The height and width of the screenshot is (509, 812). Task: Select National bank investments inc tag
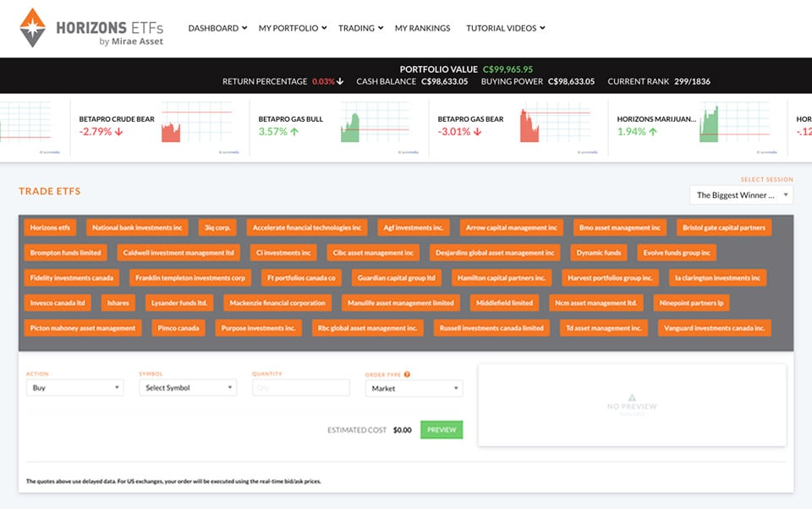tap(137, 227)
